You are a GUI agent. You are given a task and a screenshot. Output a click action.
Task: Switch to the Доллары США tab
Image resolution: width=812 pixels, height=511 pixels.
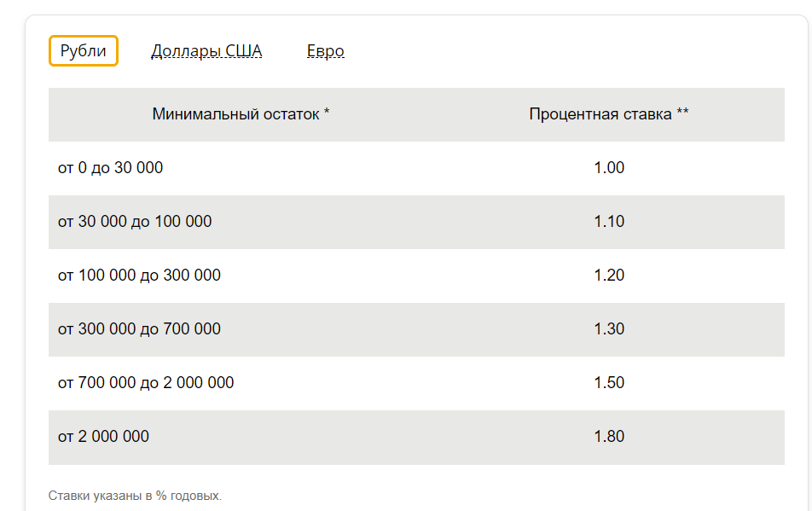[206, 50]
